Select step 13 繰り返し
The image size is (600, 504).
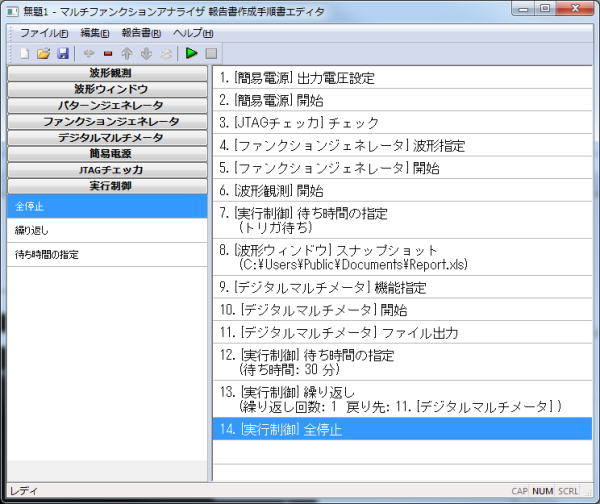[402, 399]
